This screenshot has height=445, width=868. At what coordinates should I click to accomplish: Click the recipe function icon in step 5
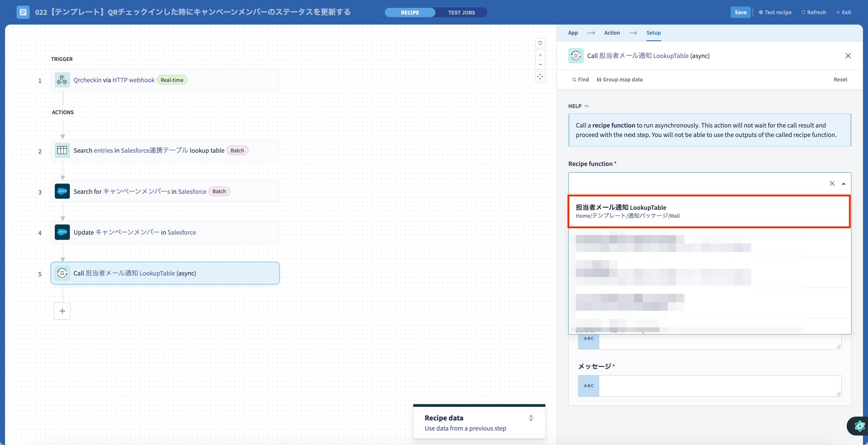(x=62, y=273)
